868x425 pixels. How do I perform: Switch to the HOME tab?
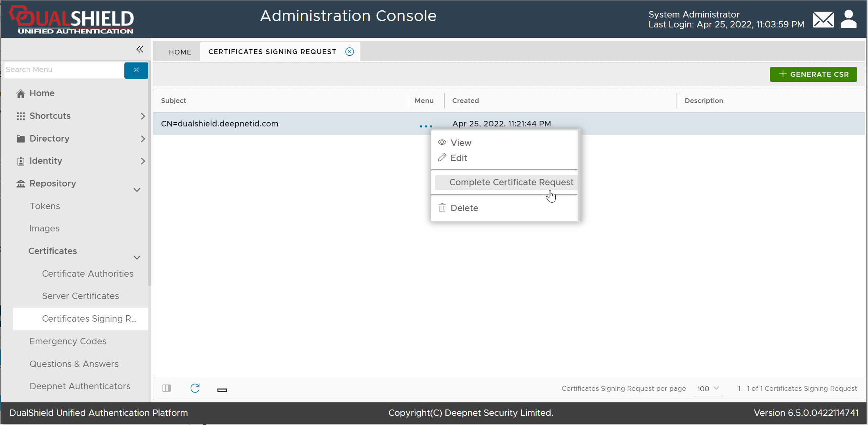(180, 52)
